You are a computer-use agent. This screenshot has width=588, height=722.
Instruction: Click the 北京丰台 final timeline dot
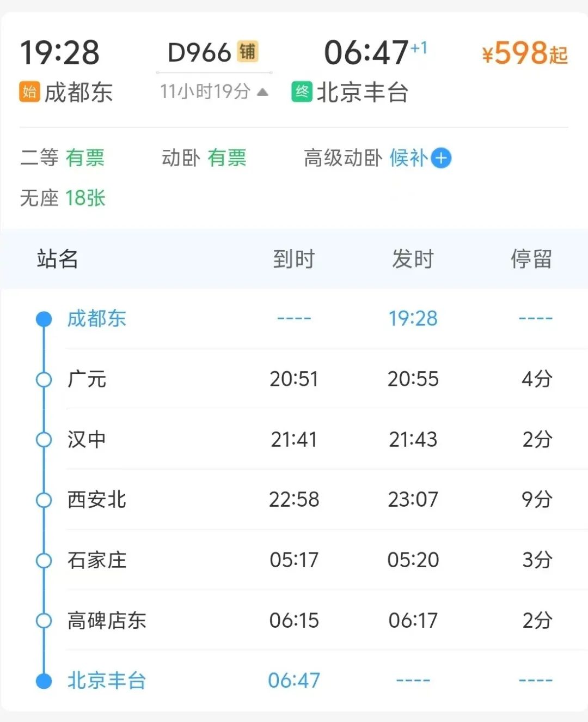[44, 681]
